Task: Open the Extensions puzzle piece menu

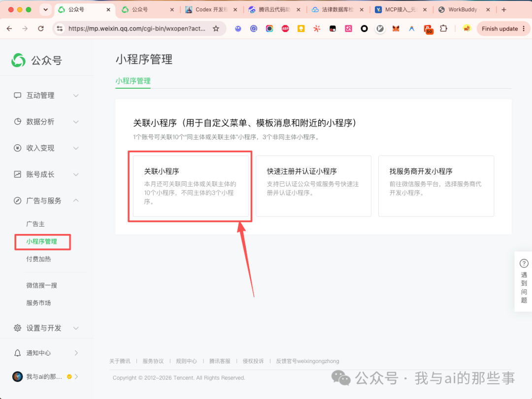Action: coord(443,29)
